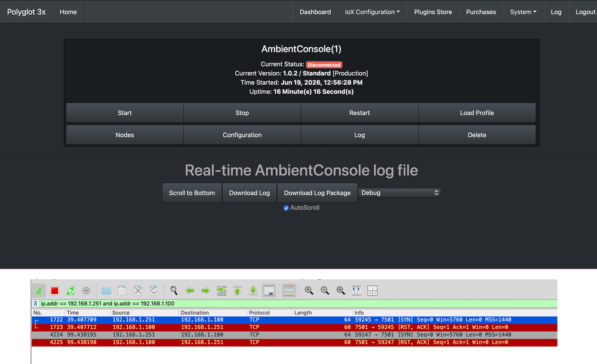Open the Plugins Store page

tap(433, 12)
